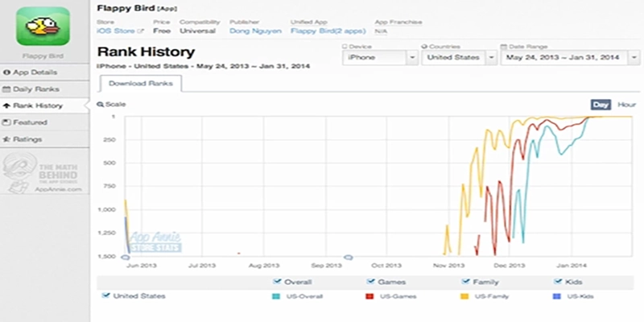Expand the device dropdown arrow
This screenshot has height=322, width=644.
coord(412,57)
